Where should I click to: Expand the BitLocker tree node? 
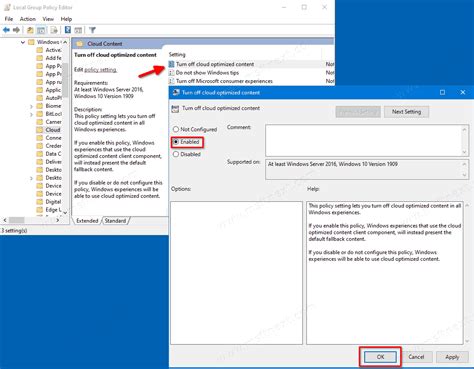31,114
